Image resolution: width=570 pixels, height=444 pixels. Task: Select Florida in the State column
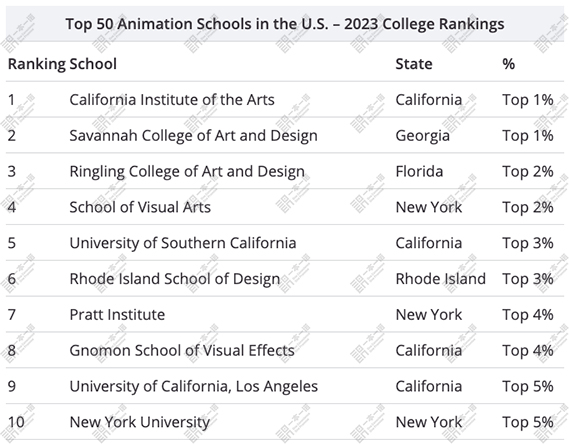click(419, 171)
